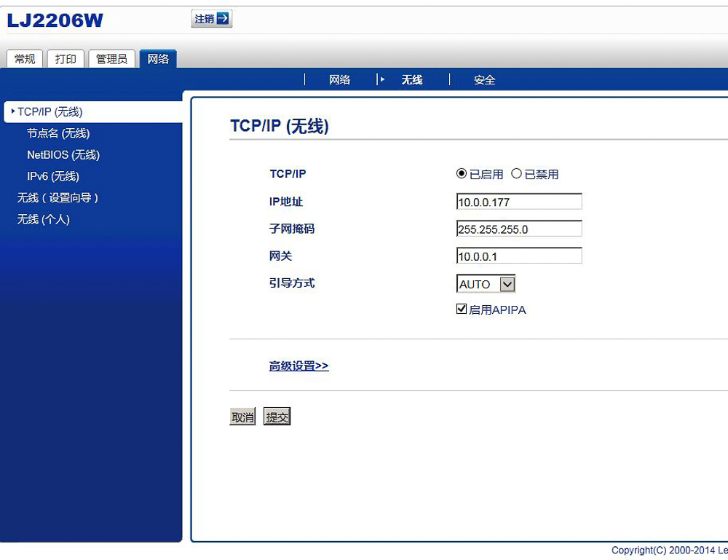Go to the 管理员 tab
This screenshot has height=560, width=728.
111,58
